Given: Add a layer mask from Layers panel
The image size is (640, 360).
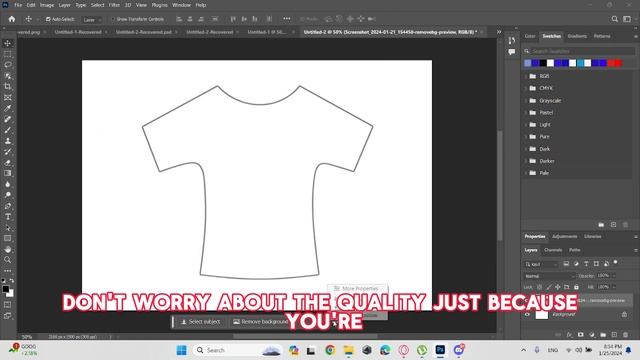Looking at the screenshot, I should (x=580, y=335).
